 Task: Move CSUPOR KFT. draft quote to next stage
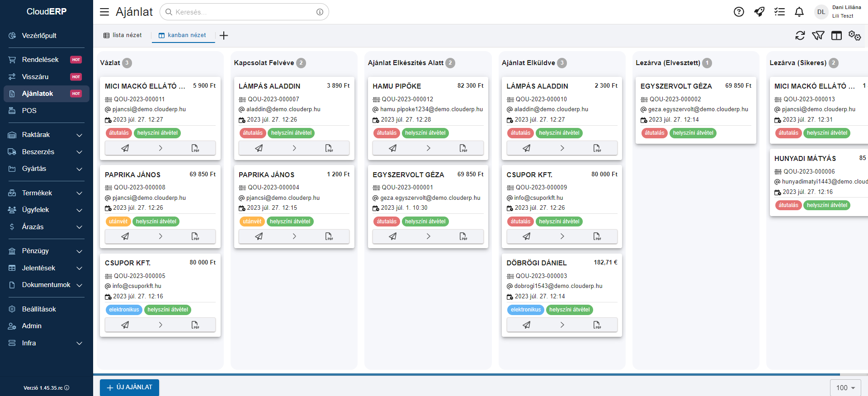click(x=160, y=325)
